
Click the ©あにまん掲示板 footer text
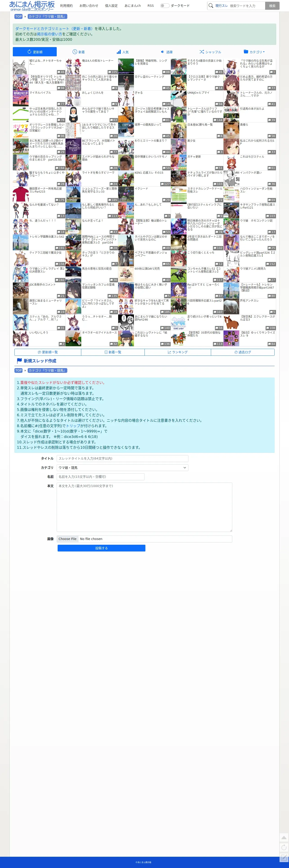click(144, 862)
